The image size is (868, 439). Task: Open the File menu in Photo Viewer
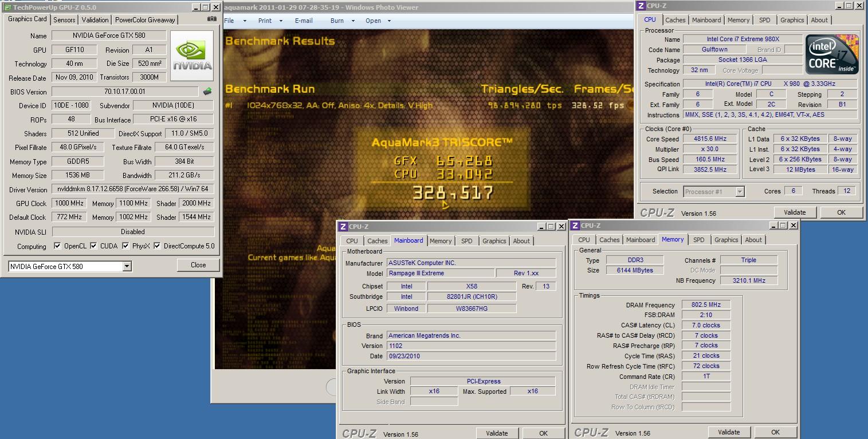click(235, 21)
